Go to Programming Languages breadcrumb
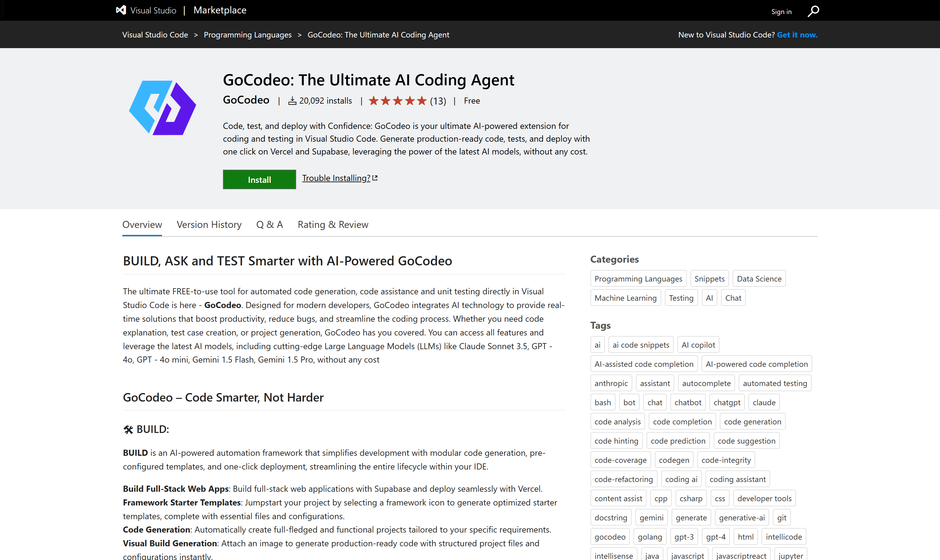Viewport: 940px width, 560px height. coord(247,35)
